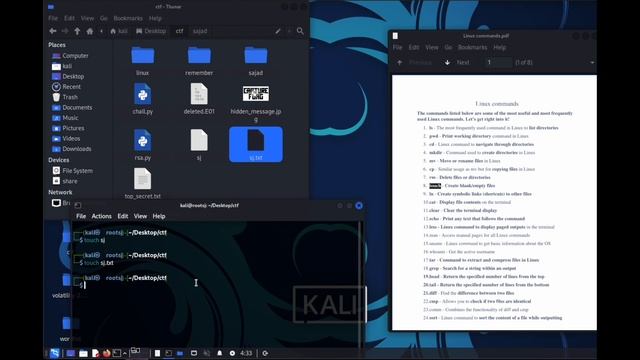This screenshot has height=360, width=640.
Task: Open file manager launcher on taskbar
Action: (83, 353)
